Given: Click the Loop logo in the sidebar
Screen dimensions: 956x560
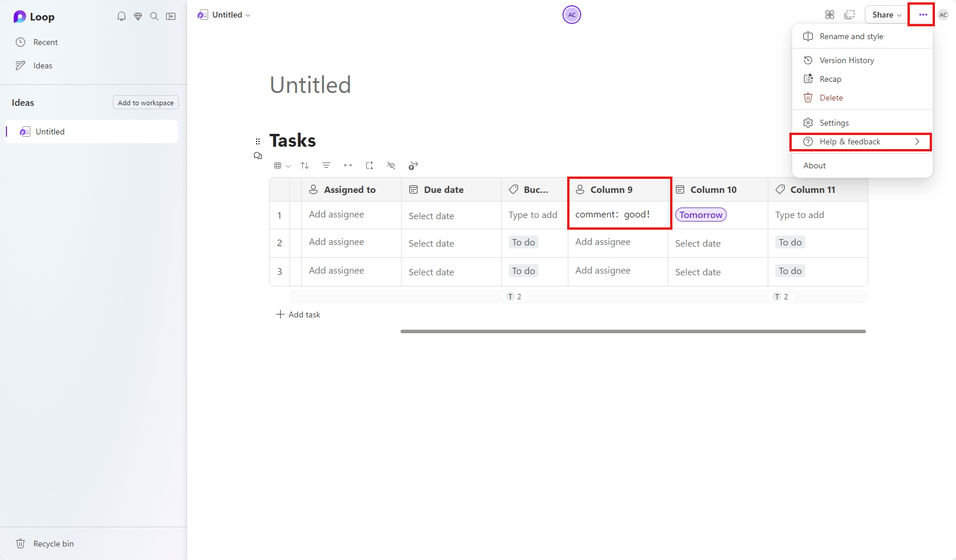Looking at the screenshot, I should 19,17.
